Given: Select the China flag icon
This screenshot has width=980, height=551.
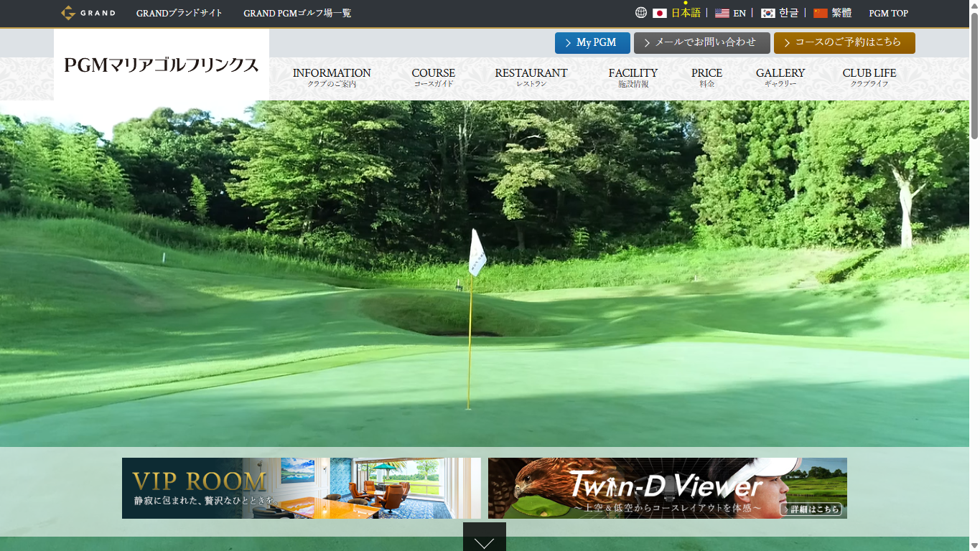Looking at the screenshot, I should click(x=821, y=13).
